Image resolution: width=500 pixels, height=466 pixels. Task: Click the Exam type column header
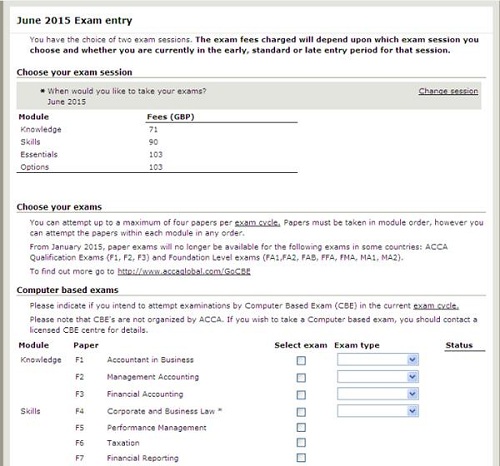[357, 346]
